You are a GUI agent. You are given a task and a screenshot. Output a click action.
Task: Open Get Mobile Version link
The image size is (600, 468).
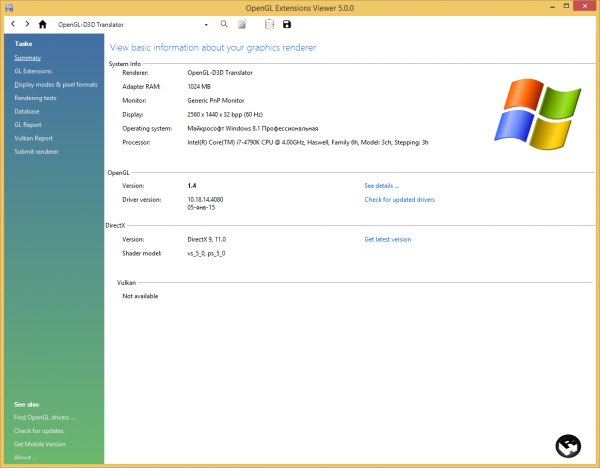39,444
